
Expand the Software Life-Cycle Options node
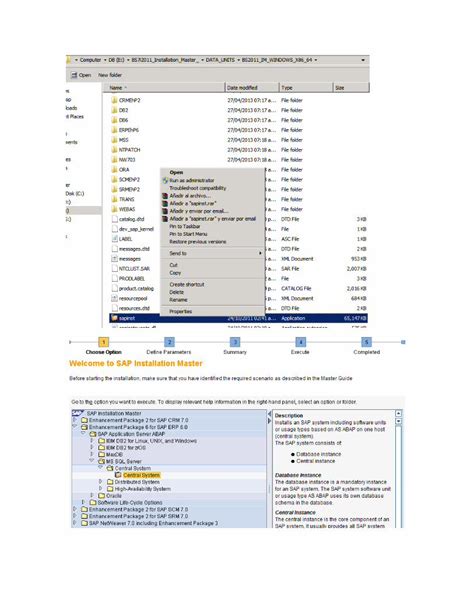click(84, 502)
